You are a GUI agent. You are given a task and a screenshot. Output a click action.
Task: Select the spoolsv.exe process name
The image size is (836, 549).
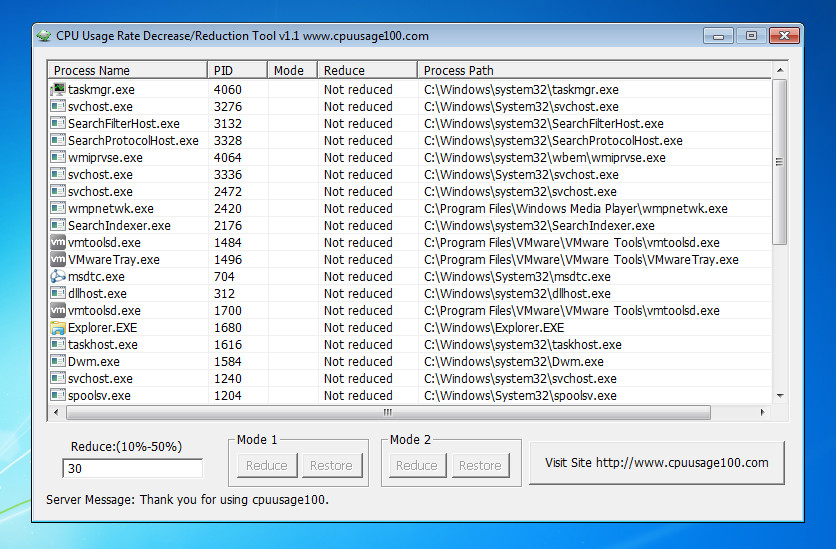(99, 396)
